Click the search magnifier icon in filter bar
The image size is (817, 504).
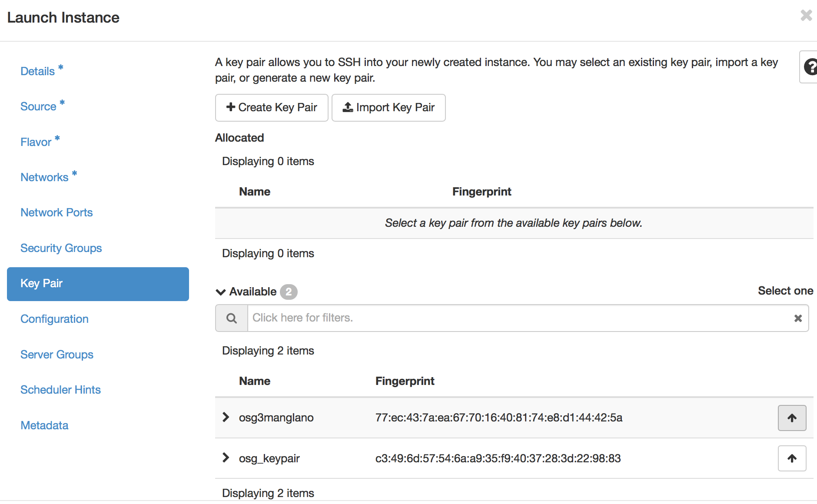232,318
